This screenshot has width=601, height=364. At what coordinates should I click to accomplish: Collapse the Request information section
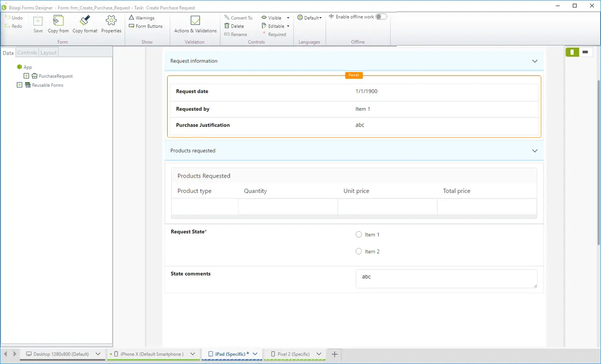(x=535, y=61)
